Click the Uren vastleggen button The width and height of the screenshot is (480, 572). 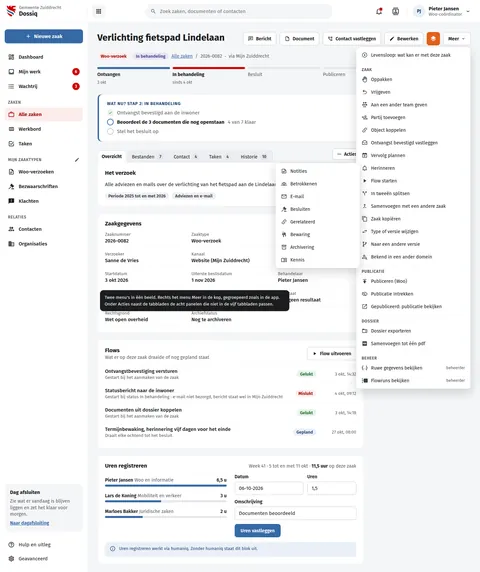[x=258, y=530]
